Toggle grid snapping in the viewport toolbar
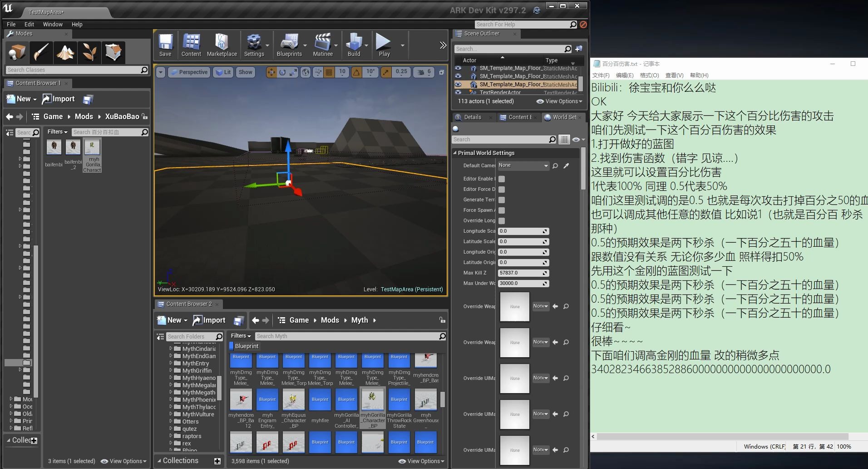 (x=329, y=72)
